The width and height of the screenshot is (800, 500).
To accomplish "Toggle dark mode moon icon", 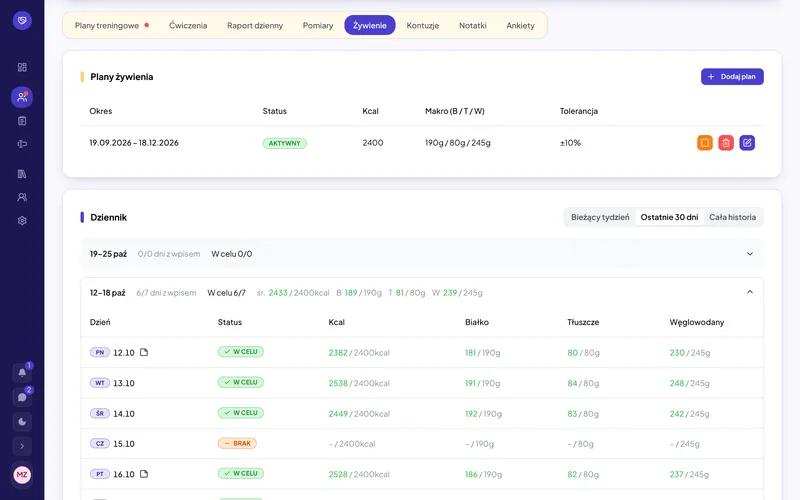I will (x=22, y=421).
